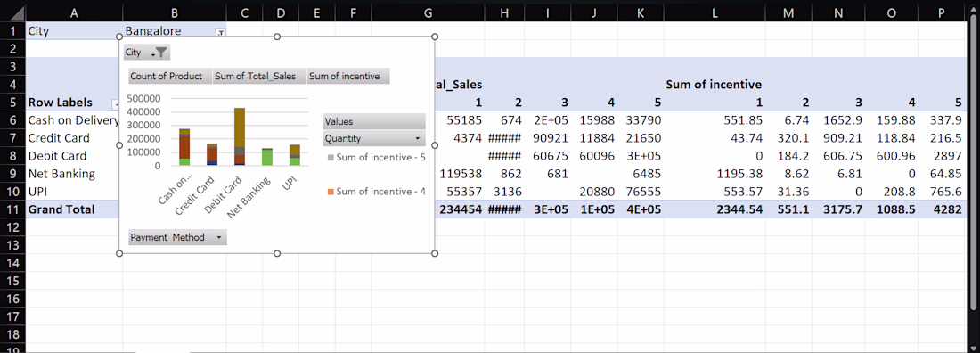Select cell with value 90921
Image resolution: width=980 pixels, height=353 pixels.
pyautogui.click(x=548, y=138)
